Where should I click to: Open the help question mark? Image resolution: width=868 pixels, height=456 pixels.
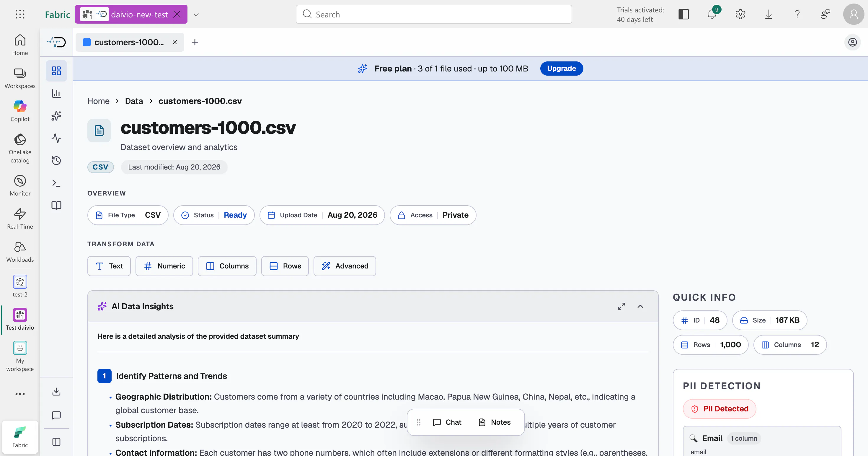point(797,14)
